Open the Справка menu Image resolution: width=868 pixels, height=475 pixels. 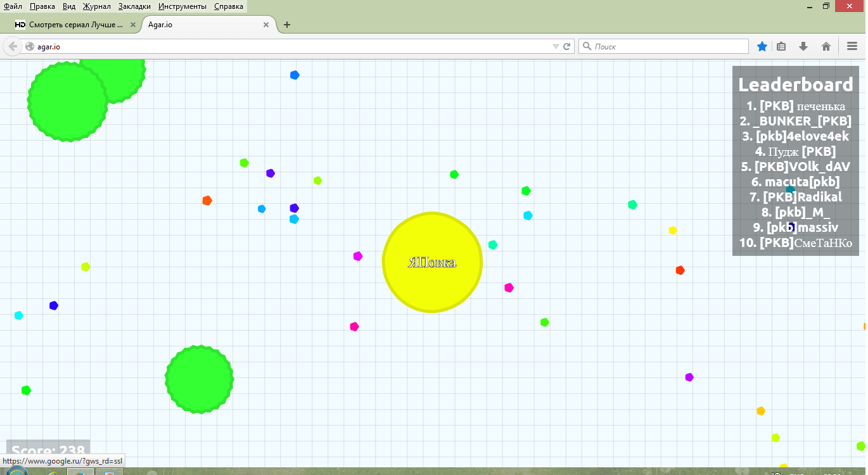(x=229, y=6)
